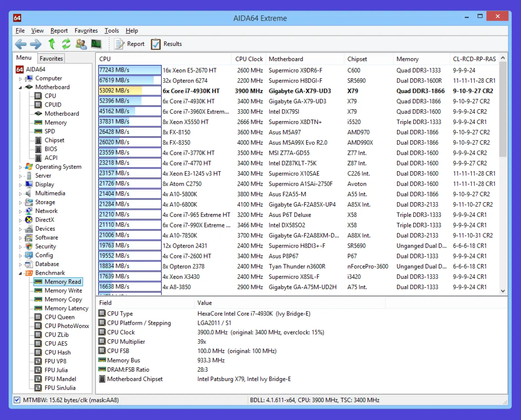Open the users toolbar icon
This screenshot has height=420, width=521.
click(x=81, y=44)
